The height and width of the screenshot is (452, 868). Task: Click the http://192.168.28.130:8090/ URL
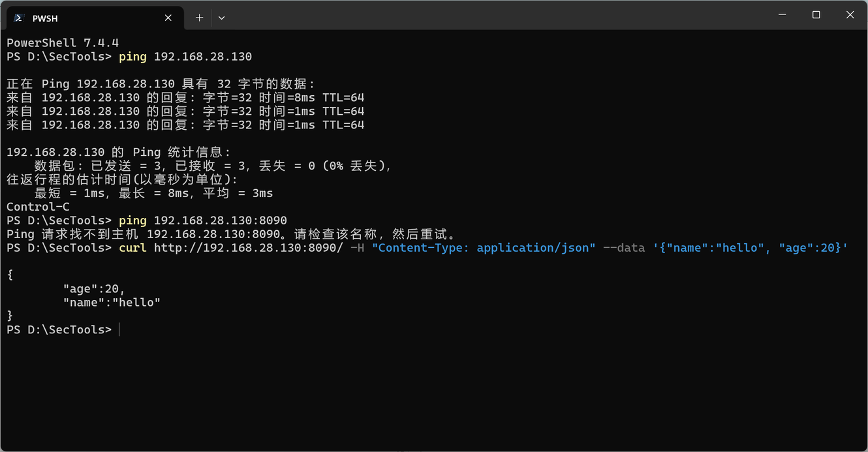click(x=248, y=248)
